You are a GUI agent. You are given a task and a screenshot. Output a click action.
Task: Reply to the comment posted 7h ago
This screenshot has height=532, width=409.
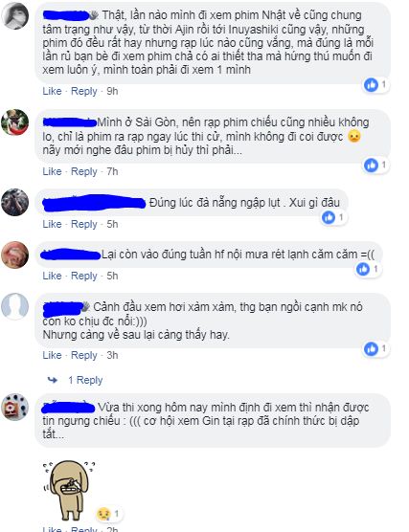84,171
